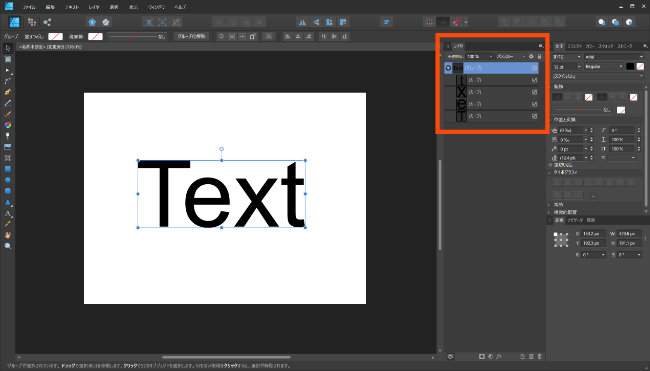Open the font style Regular dropdown
This screenshot has width=650, height=371.
click(604, 67)
